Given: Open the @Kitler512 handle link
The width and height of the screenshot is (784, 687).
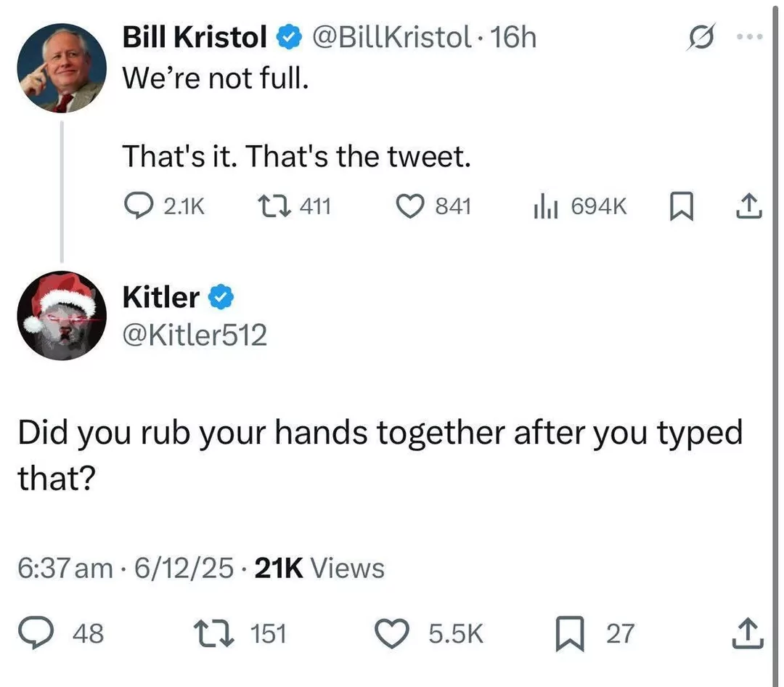Looking at the screenshot, I should pyautogui.click(x=195, y=334).
